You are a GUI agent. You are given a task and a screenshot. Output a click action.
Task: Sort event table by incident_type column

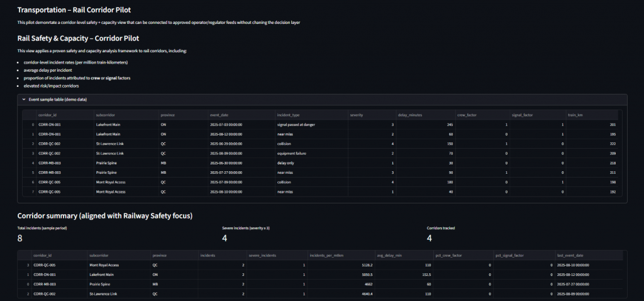coord(289,115)
